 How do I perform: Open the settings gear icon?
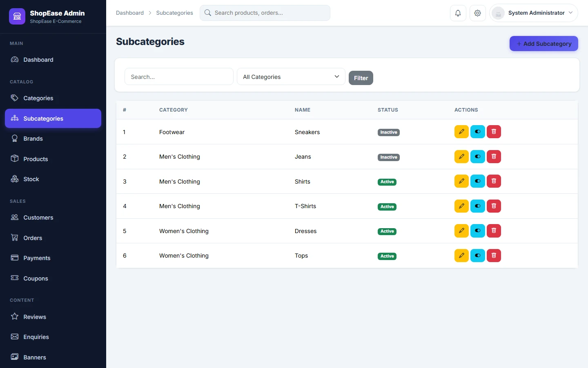[x=477, y=13]
